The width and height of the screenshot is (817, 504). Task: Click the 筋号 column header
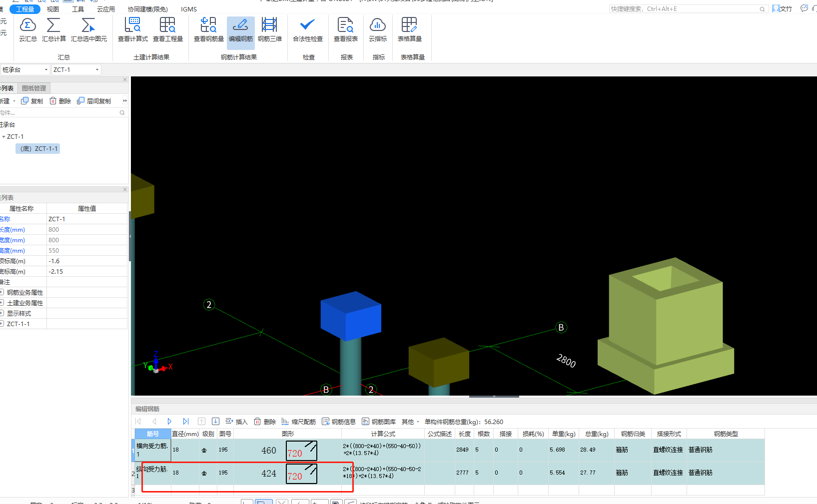click(x=153, y=434)
